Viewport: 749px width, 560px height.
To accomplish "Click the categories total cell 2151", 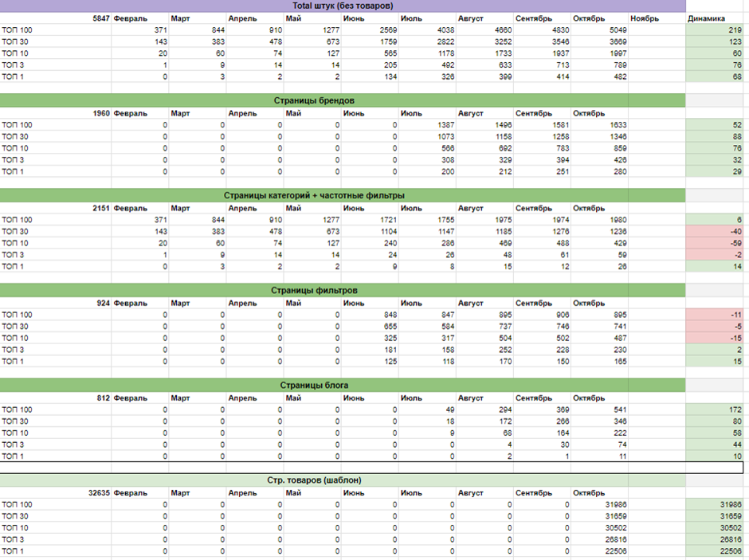I will [x=100, y=208].
